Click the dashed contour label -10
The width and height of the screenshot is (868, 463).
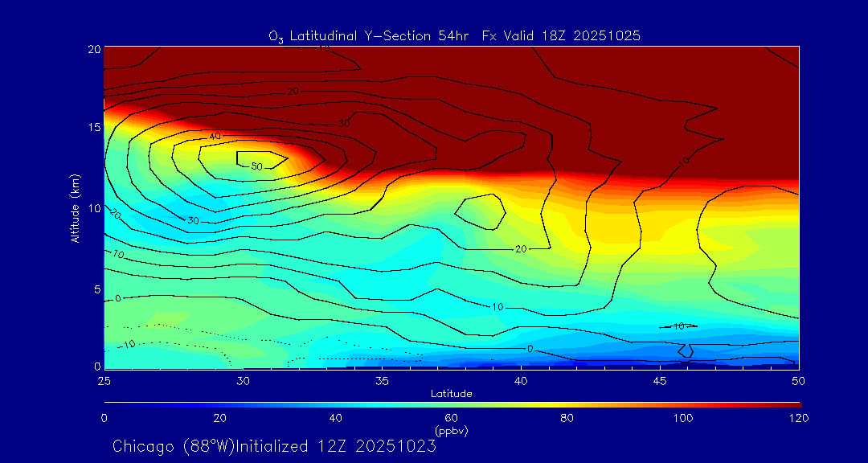tap(129, 344)
